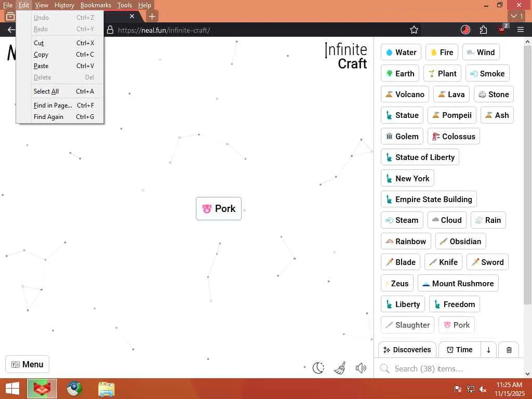Select Empire State Building element
532x399 pixels.
(429, 199)
